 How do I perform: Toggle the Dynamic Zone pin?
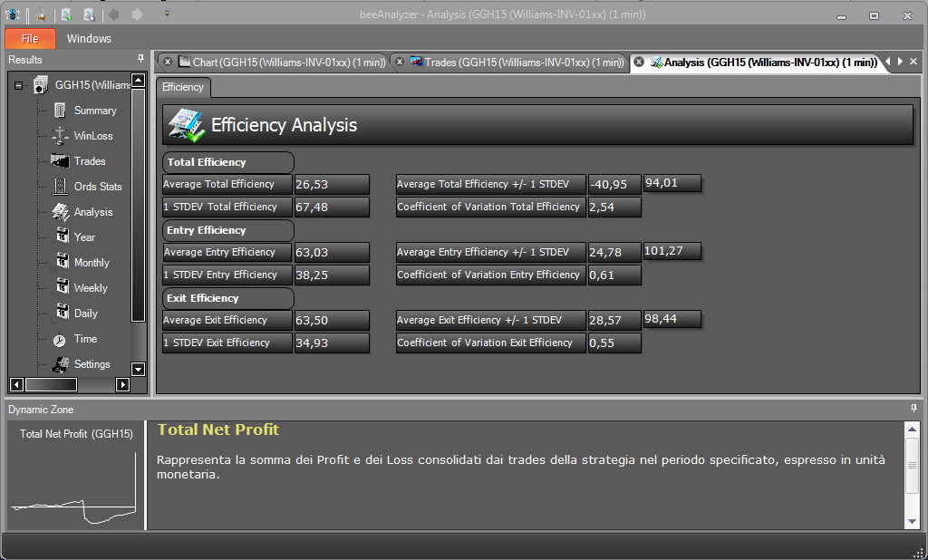913,409
